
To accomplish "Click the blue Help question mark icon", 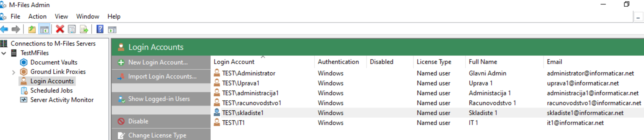I will tap(100, 29).
